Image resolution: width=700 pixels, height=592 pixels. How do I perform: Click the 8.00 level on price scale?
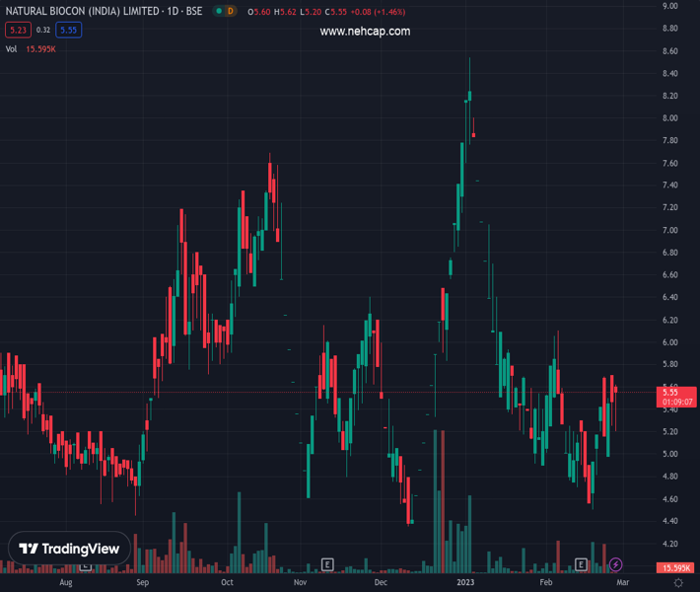pyautogui.click(x=670, y=118)
